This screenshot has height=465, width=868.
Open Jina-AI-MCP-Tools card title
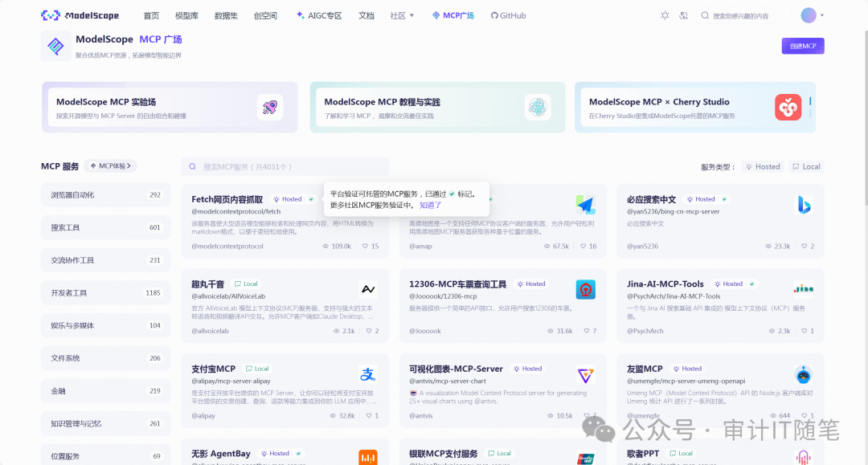pyautogui.click(x=665, y=284)
